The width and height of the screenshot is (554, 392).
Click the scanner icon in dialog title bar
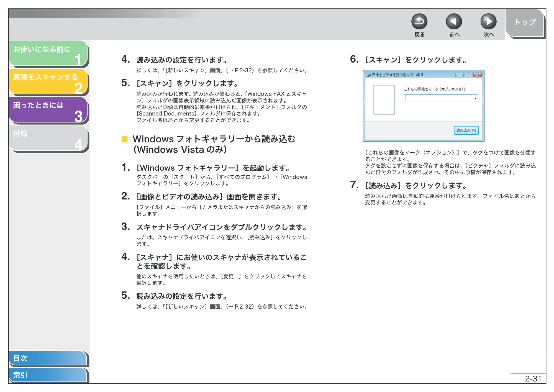click(368, 75)
